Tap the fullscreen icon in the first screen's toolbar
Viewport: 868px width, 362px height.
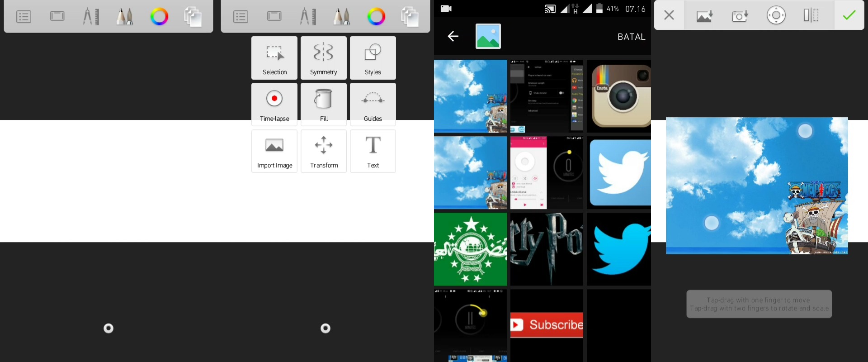(57, 16)
